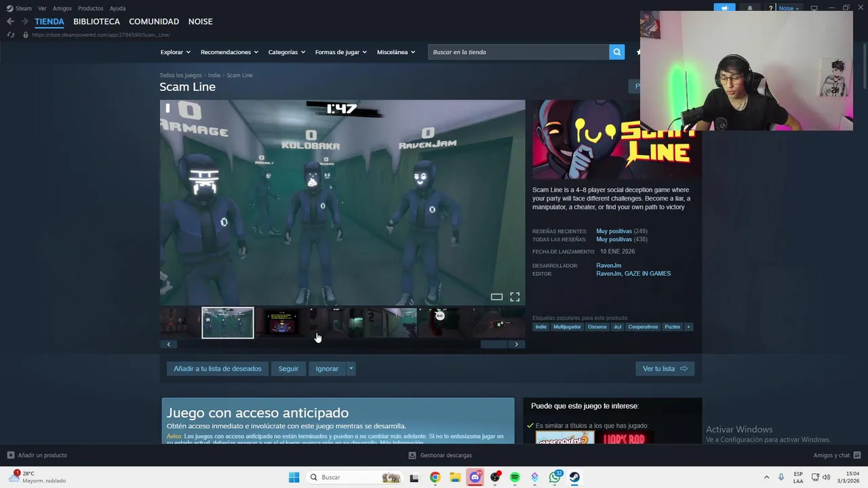Switch to Big Picture mode icon
Screen dimensions: 868x488
tap(814, 8)
